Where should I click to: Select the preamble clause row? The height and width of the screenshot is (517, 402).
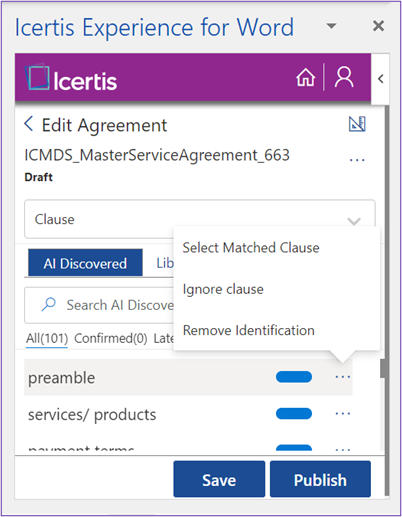(x=188, y=377)
